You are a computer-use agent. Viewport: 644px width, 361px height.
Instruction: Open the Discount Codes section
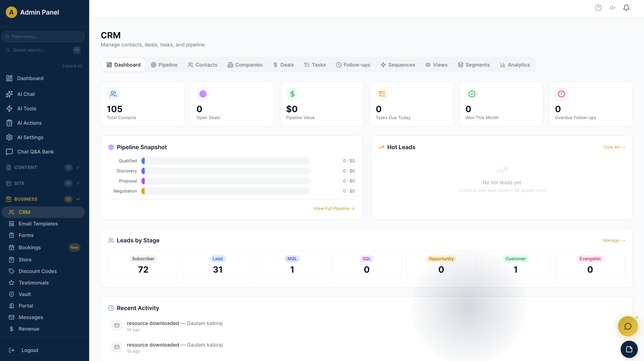point(38,271)
